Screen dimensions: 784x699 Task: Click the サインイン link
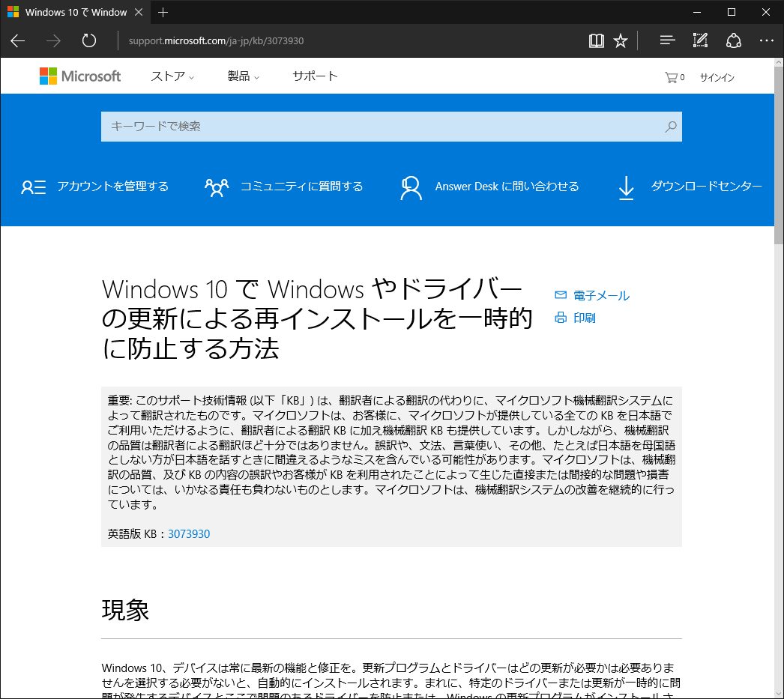717,77
